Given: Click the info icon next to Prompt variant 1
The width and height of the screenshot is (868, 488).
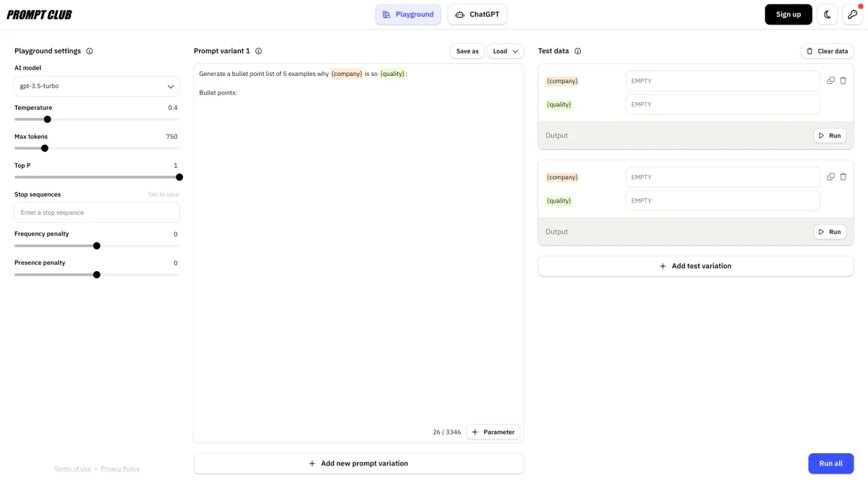Looking at the screenshot, I should [x=258, y=51].
